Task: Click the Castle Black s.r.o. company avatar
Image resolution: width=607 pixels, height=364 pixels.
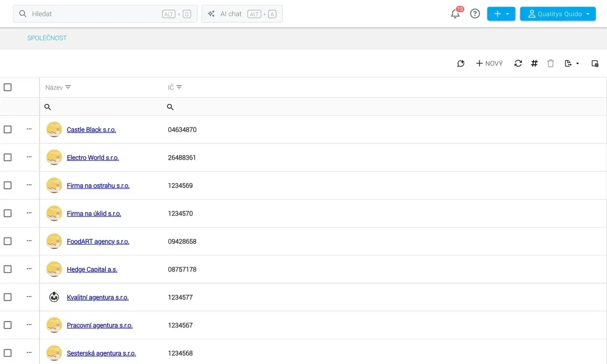Action: [x=54, y=129]
